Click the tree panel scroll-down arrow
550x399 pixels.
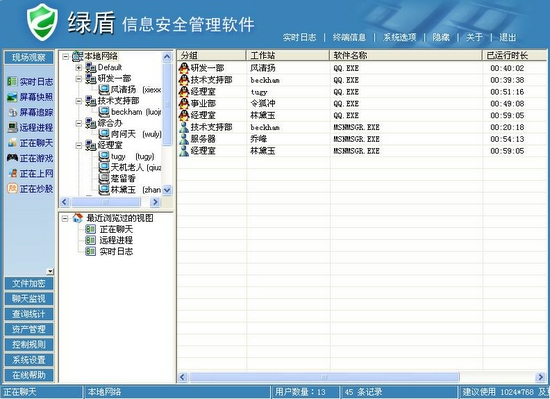click(167, 190)
